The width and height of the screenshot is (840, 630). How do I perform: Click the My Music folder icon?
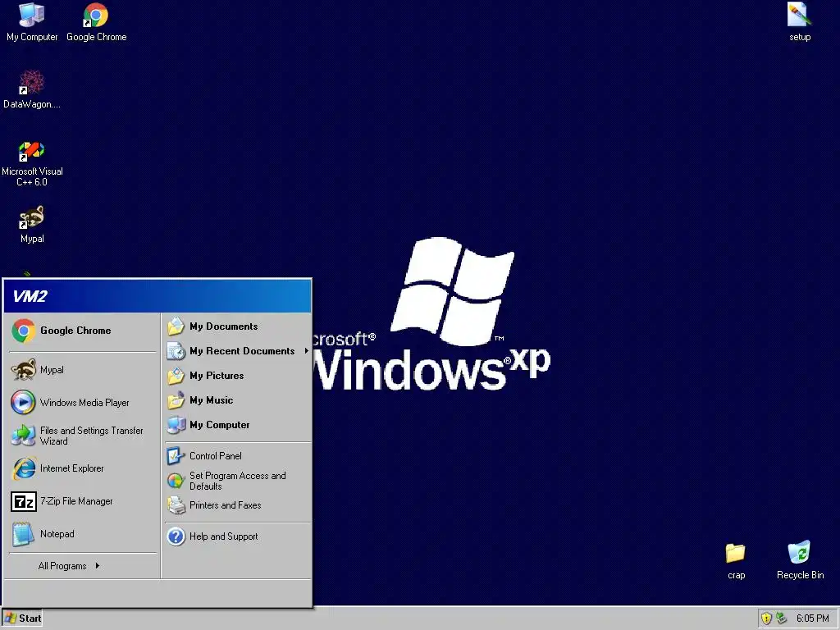click(176, 400)
